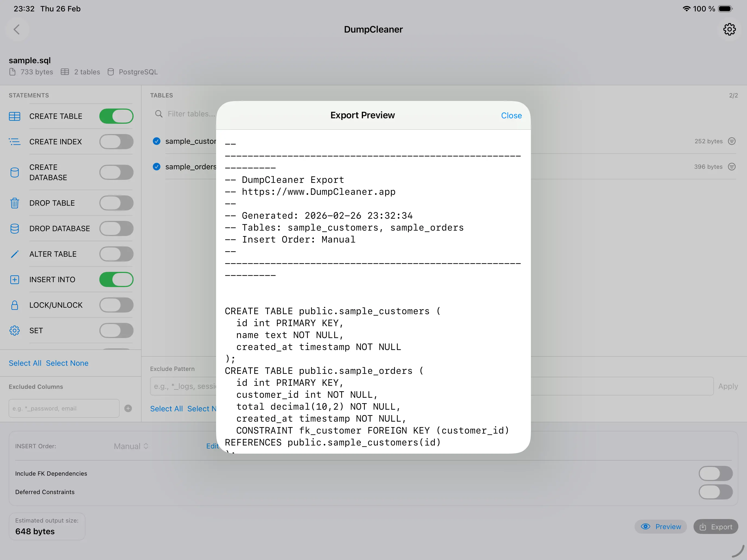
Task: Disable the CREATE TABLE toggle
Action: point(116,116)
